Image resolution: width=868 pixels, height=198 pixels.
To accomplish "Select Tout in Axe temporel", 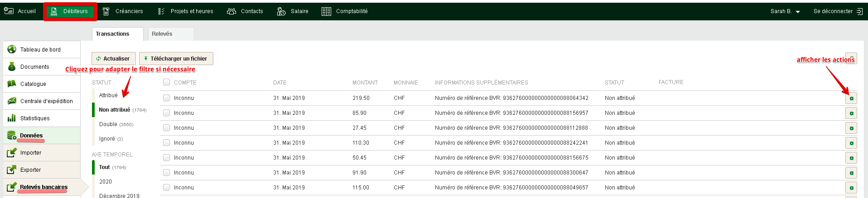I will click(x=104, y=167).
